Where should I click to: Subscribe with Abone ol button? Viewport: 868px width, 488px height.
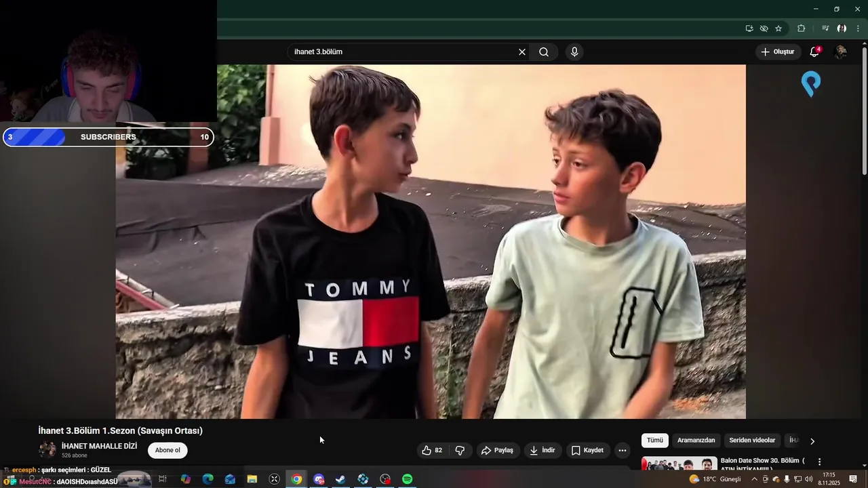167,450
